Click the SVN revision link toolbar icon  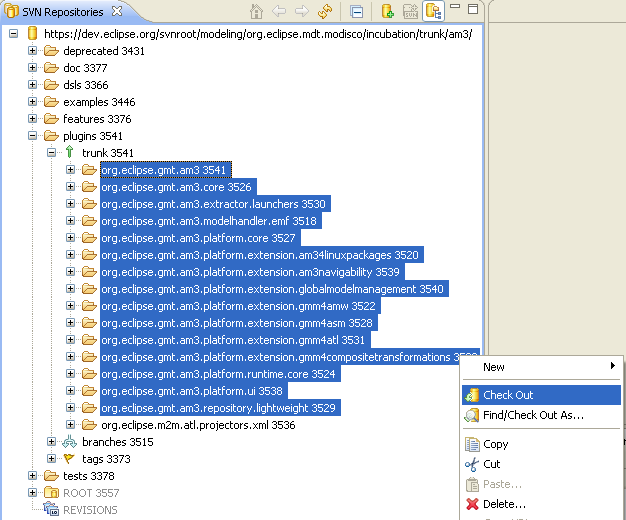coord(410,11)
